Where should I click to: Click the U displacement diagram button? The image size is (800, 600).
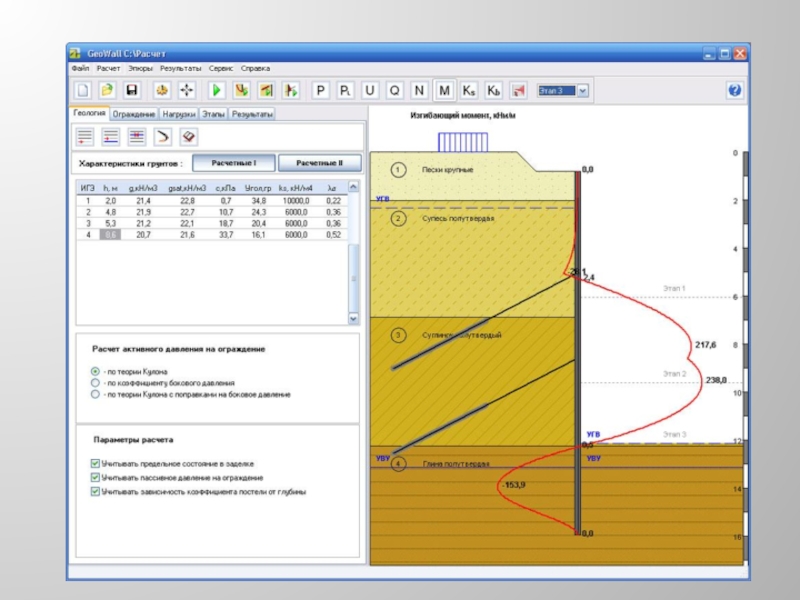(x=370, y=91)
